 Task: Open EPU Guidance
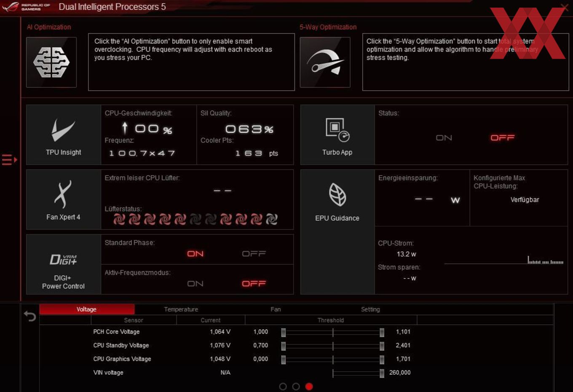coord(337,232)
